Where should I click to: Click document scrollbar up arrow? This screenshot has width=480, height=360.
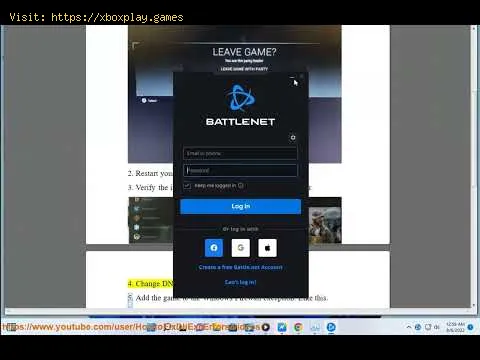coord(474,29)
